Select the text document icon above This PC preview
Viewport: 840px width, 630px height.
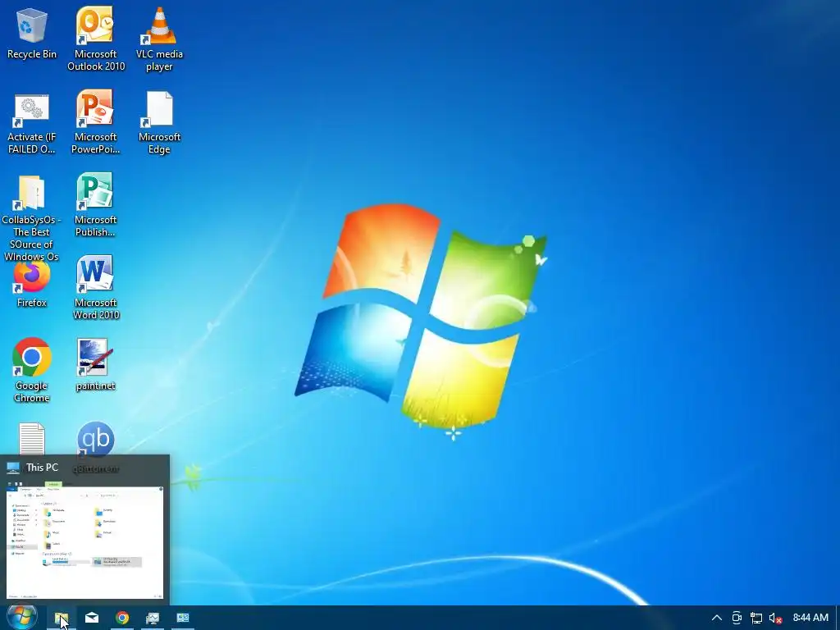(32, 438)
